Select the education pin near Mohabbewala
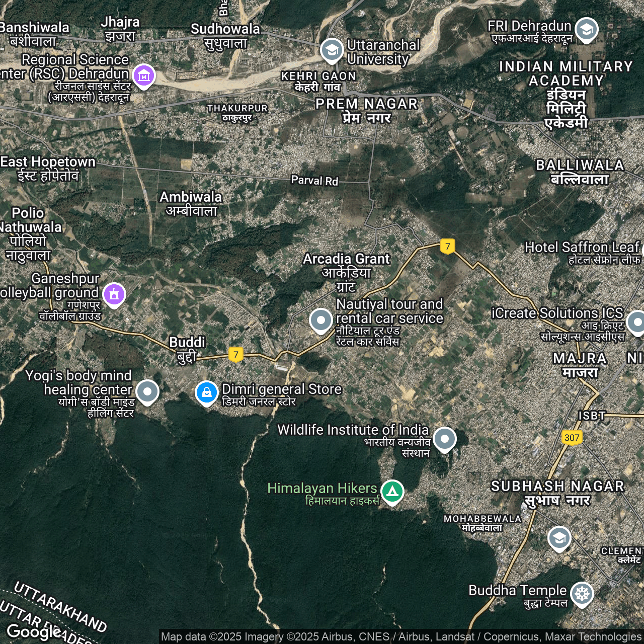The height and width of the screenshot is (644, 644). coord(559,538)
